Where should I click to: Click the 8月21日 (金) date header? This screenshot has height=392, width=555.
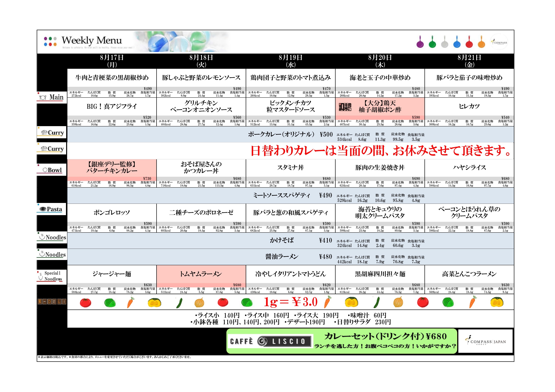(469, 61)
